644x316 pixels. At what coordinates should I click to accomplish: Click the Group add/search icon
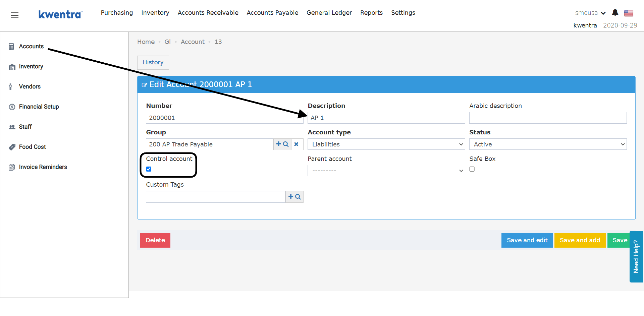[x=282, y=144]
